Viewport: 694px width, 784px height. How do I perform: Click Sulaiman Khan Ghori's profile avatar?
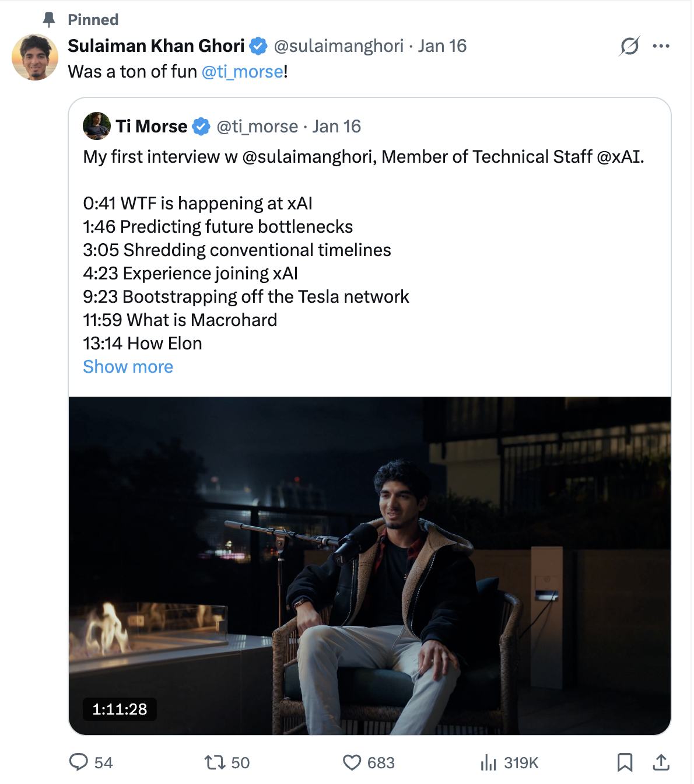point(35,57)
